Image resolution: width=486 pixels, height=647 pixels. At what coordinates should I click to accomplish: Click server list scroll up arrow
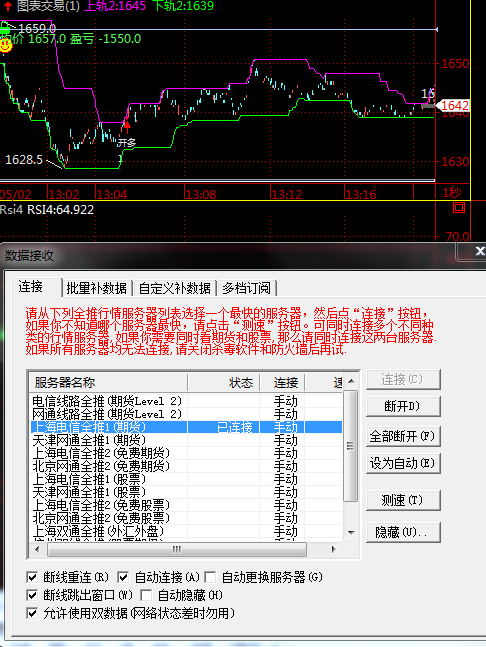[x=351, y=381]
